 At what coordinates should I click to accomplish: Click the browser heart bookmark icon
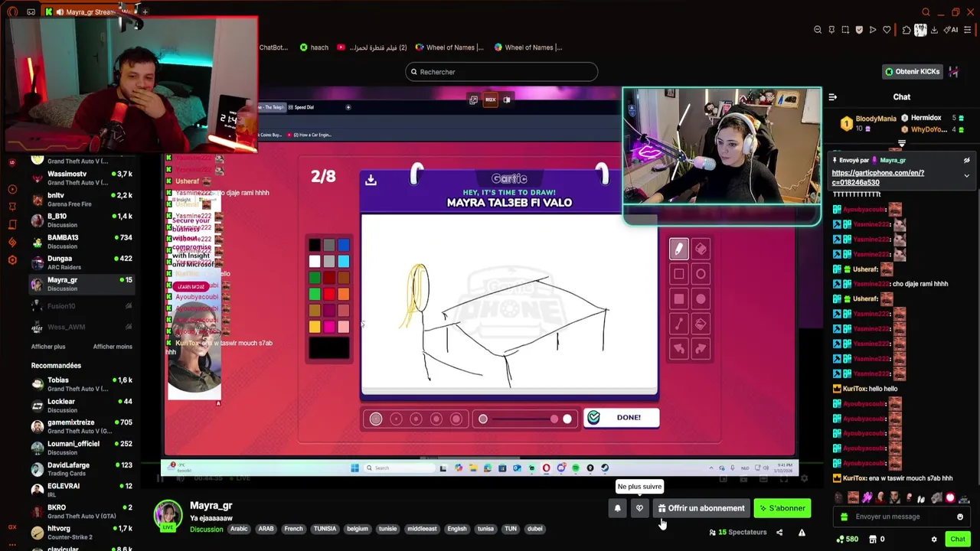887,30
